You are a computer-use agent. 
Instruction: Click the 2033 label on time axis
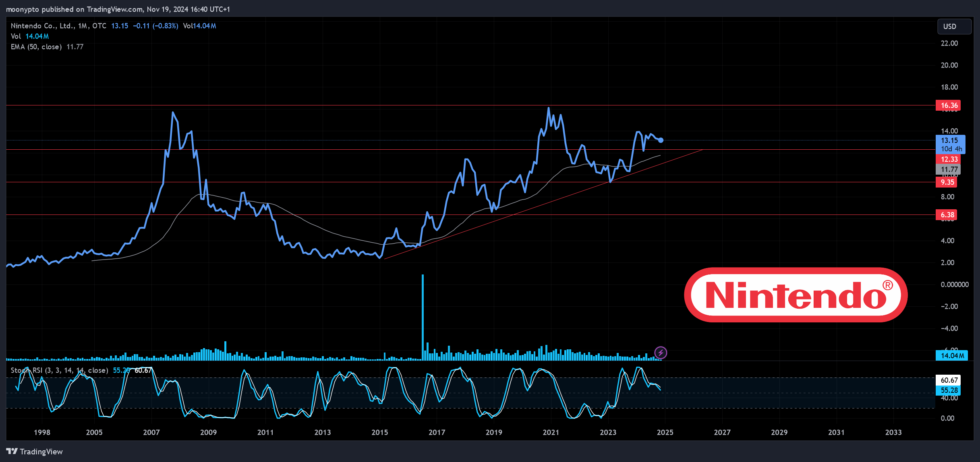(x=893, y=432)
